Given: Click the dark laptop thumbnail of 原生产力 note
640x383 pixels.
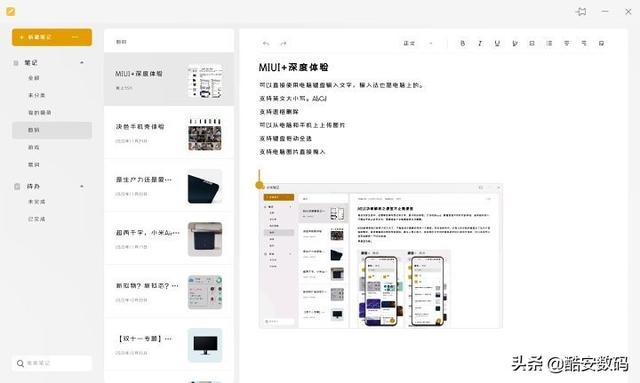Looking at the screenshot, I should [205, 187].
